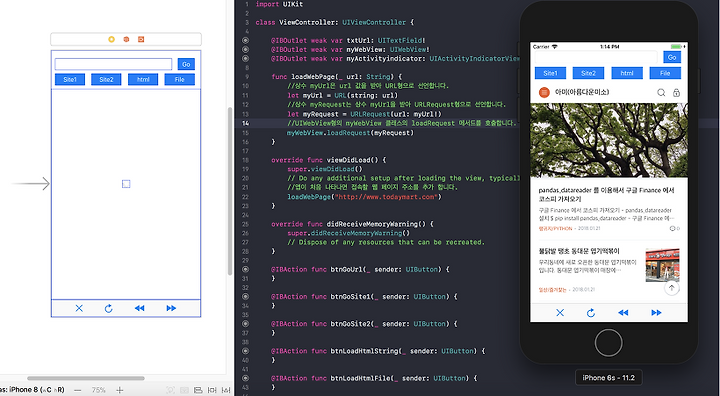Click the storyboard canvas vertical scrollbar
Screen dimensions: 720x396
click(230, 191)
